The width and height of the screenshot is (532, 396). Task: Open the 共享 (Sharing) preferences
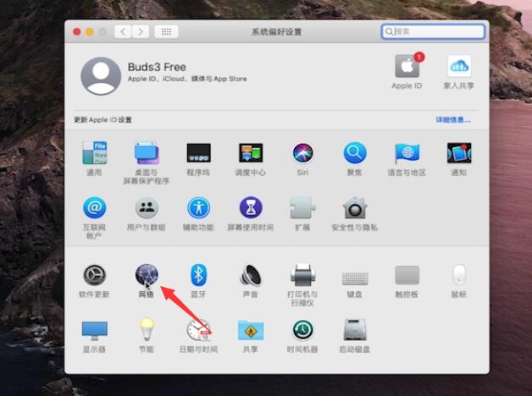click(x=251, y=330)
